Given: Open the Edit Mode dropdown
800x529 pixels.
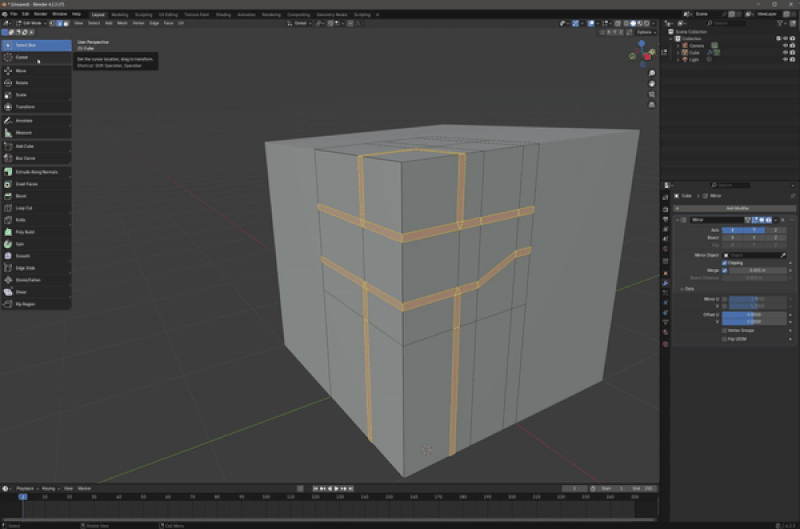Looking at the screenshot, I should 32,23.
